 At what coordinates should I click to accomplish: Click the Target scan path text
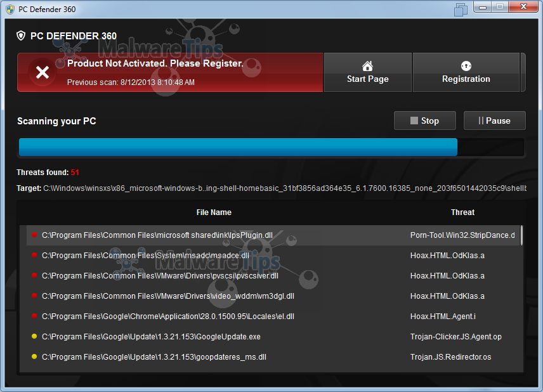[284, 188]
